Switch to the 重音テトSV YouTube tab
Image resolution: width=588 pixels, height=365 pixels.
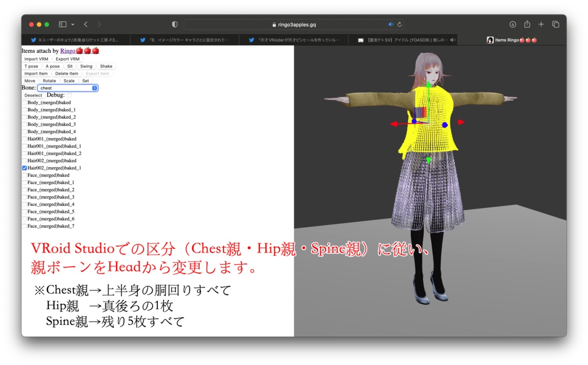pyautogui.click(x=402, y=40)
